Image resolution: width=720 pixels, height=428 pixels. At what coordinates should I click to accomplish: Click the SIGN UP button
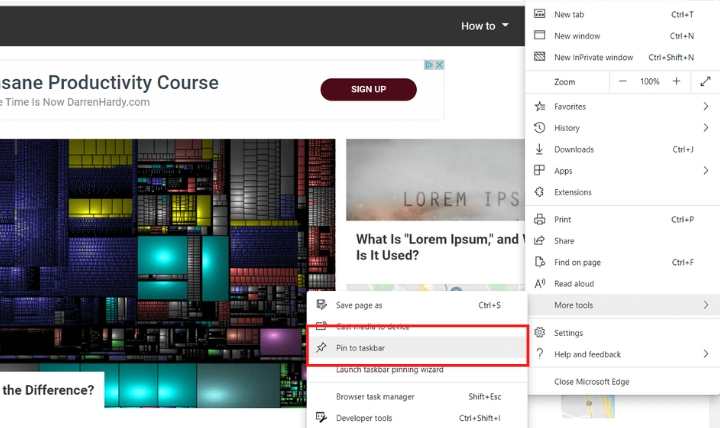(x=368, y=89)
